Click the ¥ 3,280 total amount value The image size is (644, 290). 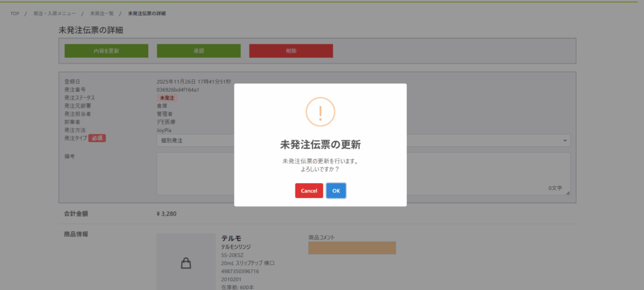tap(167, 214)
